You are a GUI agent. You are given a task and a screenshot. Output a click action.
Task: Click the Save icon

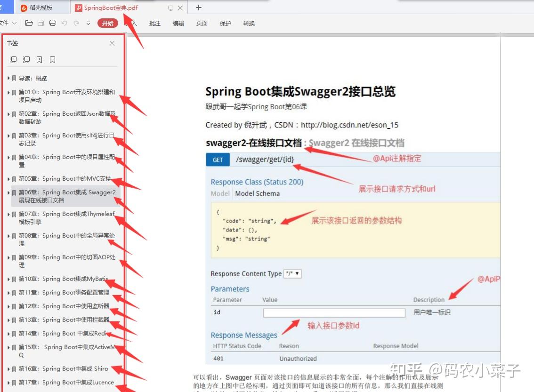coord(40,23)
